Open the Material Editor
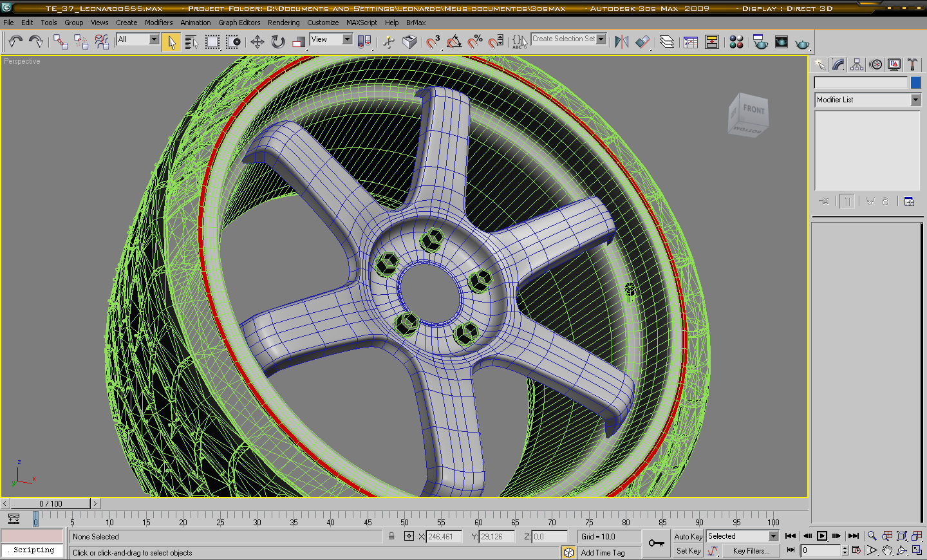 [736, 42]
